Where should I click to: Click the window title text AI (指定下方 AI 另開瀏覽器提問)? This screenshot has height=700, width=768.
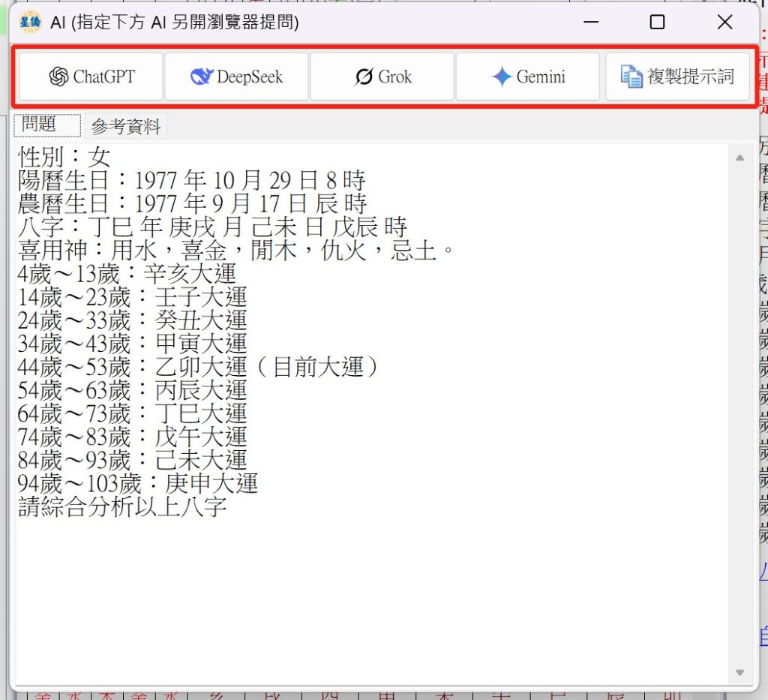point(175,23)
